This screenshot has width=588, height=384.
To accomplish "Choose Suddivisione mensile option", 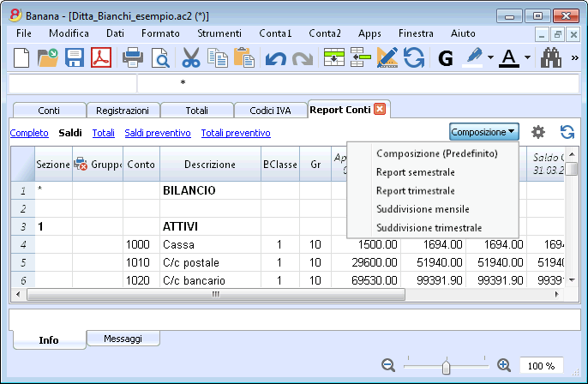I will point(423,209).
